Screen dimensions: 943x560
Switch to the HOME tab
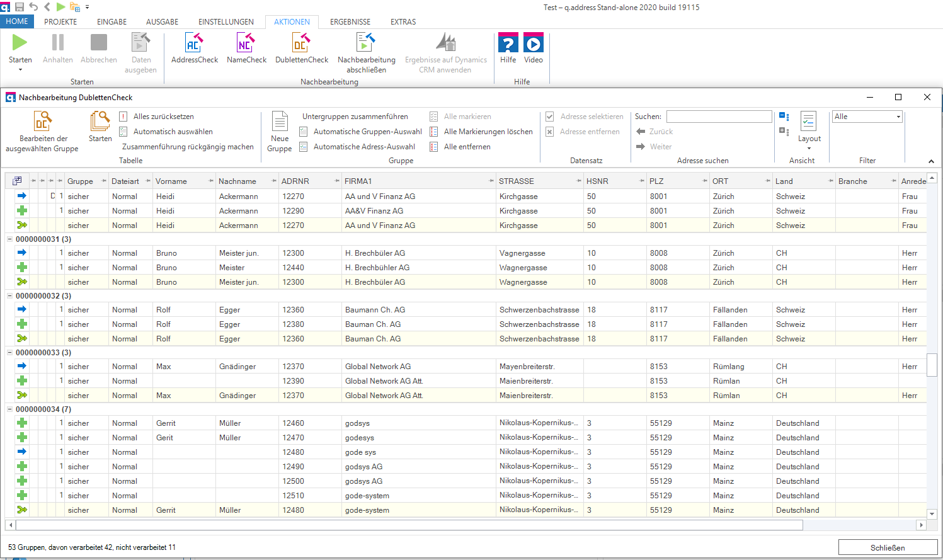click(17, 21)
